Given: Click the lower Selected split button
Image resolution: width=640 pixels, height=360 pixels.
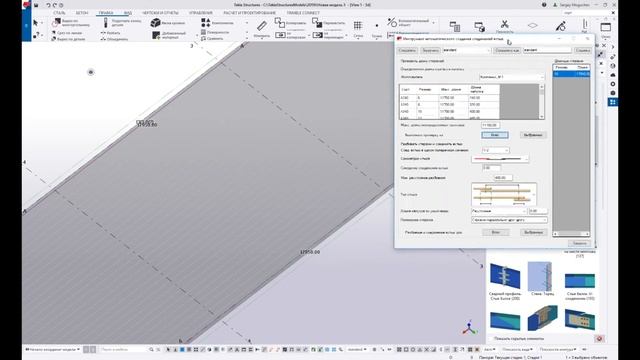Looking at the screenshot, I should click(533, 232).
